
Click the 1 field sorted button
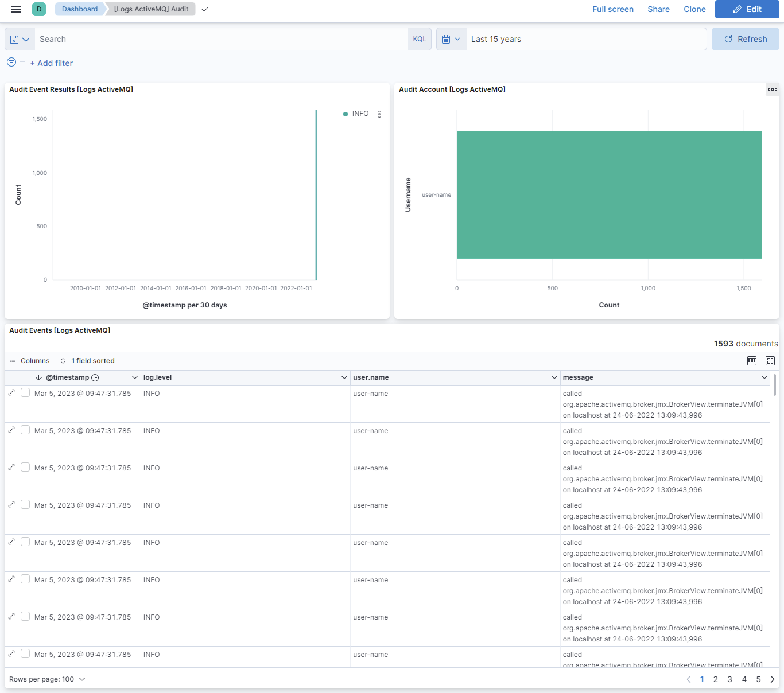click(87, 361)
